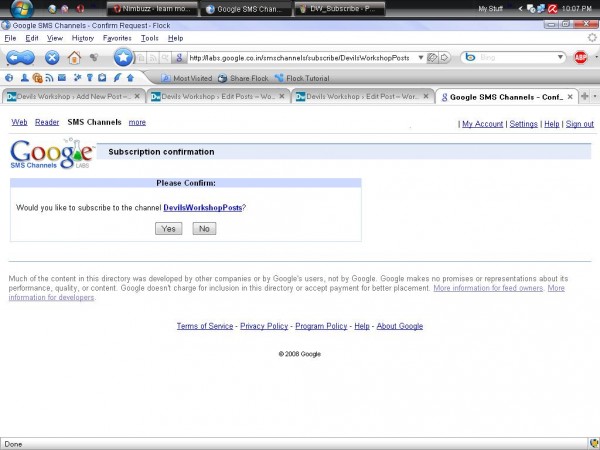Switch to Devils Workshop Edit Posts tab
The width and height of the screenshot is (600, 450).
(x=218, y=96)
